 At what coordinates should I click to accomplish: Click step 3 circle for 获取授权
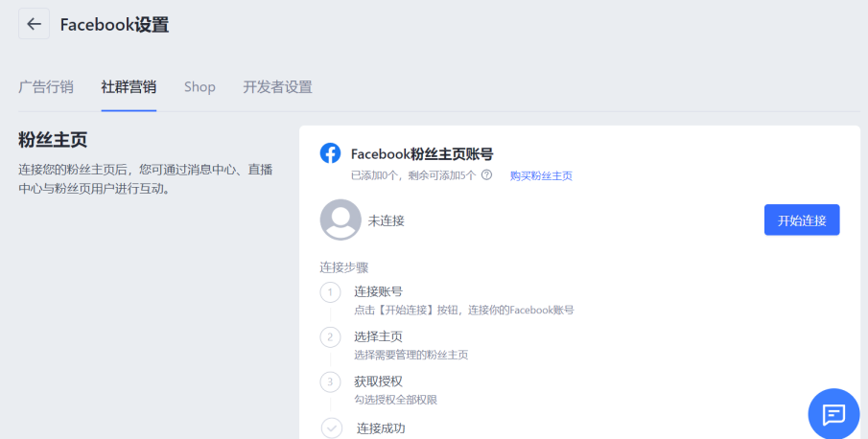(x=331, y=381)
